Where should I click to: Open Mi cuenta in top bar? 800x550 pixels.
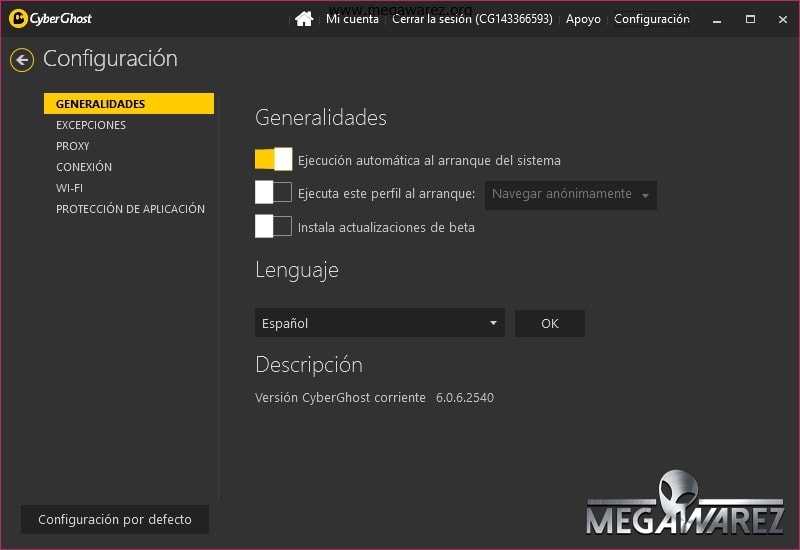click(352, 19)
